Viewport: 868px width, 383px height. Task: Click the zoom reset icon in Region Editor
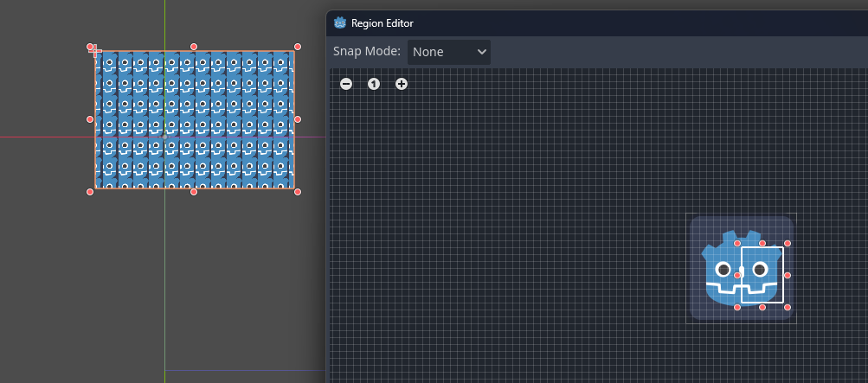(374, 84)
